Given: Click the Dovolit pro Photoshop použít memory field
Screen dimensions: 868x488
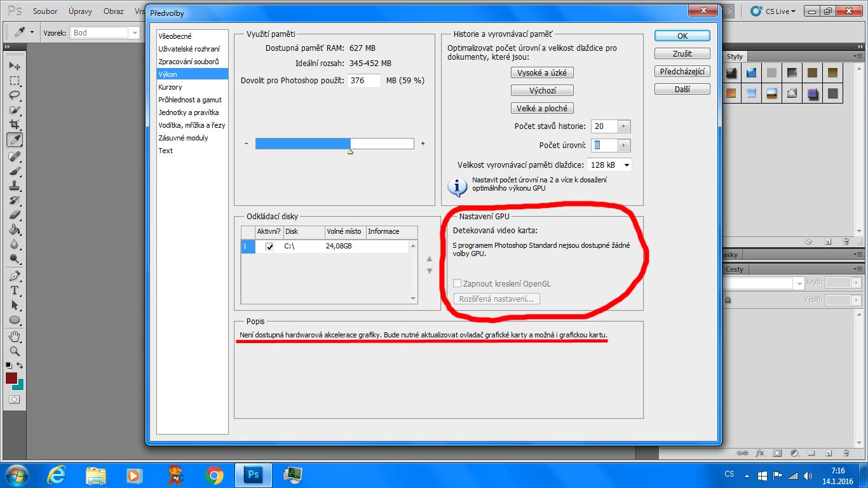Looking at the screenshot, I should click(x=364, y=81).
